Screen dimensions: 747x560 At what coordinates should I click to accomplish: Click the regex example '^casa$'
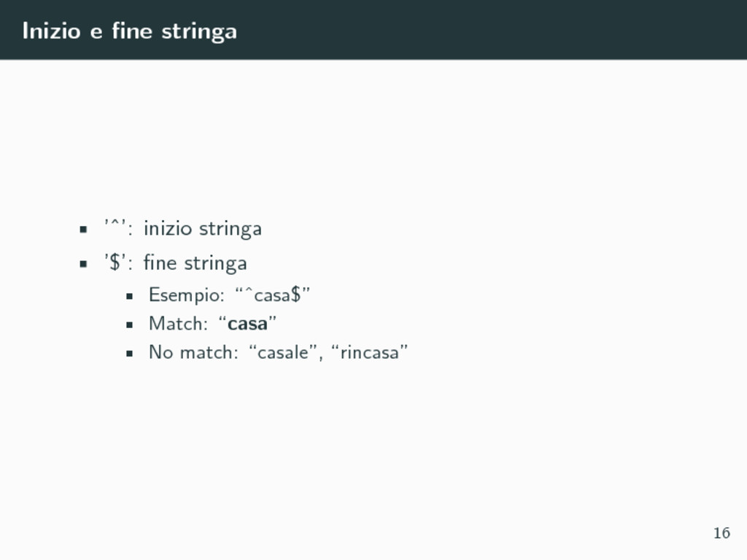[x=273, y=295]
